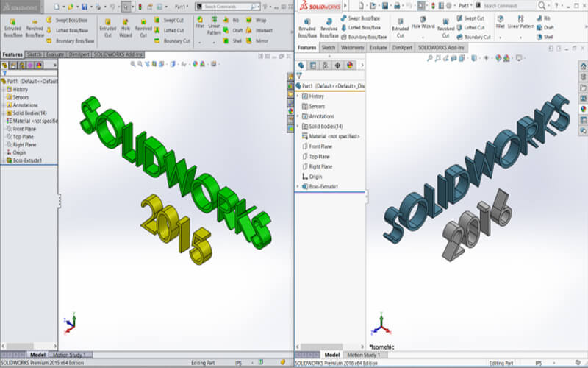Select Lofted Boss/Base in the 2015 window

point(67,30)
